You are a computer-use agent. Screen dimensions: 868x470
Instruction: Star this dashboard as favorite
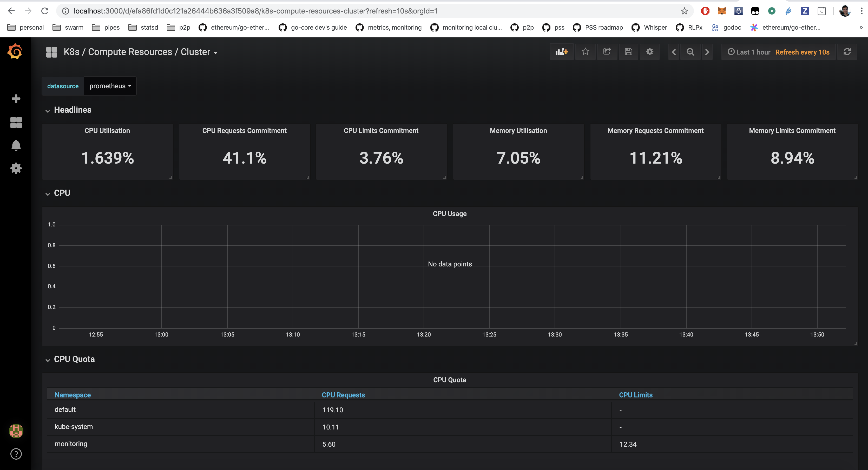click(585, 52)
